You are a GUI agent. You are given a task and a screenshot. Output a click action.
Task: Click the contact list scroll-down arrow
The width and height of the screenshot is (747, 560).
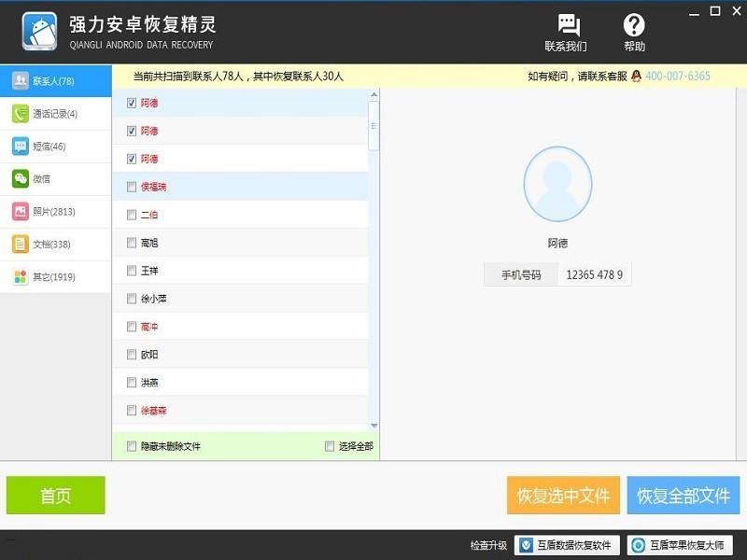[x=374, y=426]
